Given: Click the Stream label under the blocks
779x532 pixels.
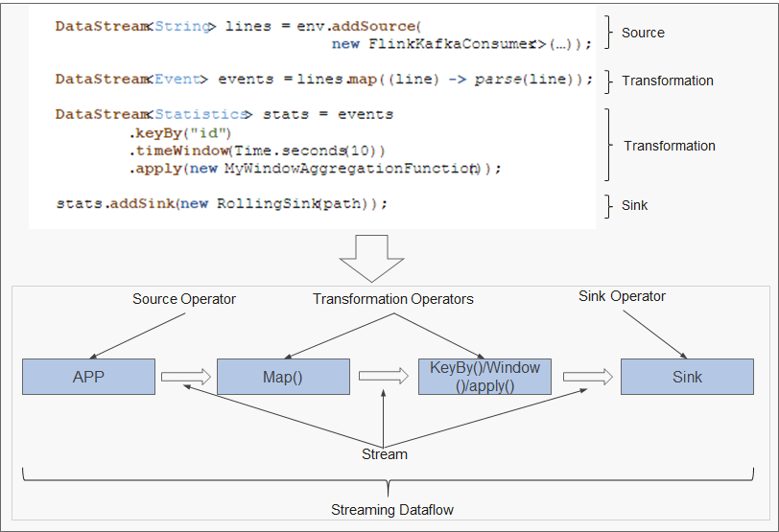Looking at the screenshot, I should [384, 454].
